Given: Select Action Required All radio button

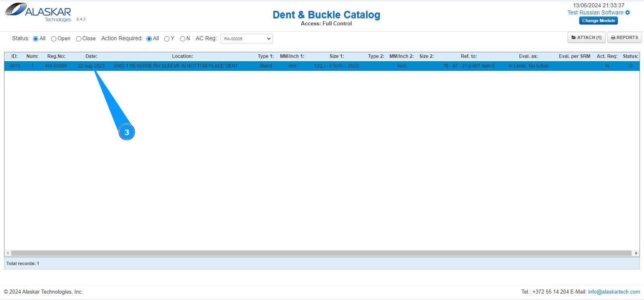Looking at the screenshot, I should (x=149, y=39).
